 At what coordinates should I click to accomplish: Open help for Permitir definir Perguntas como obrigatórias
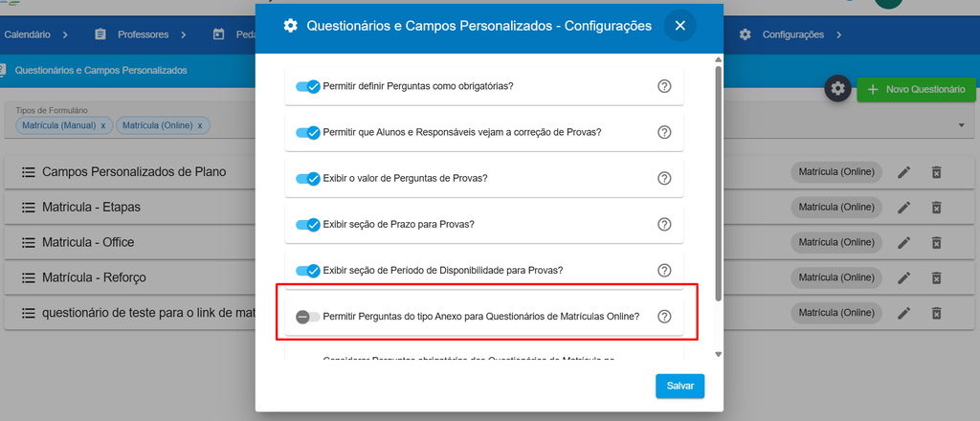664,86
